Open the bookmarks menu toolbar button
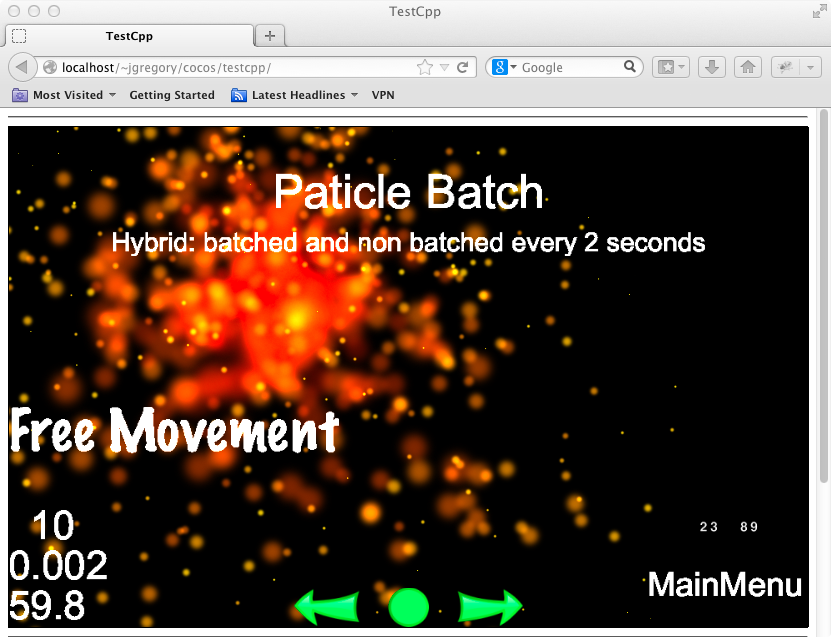The height and width of the screenshot is (637, 831). click(x=670, y=67)
